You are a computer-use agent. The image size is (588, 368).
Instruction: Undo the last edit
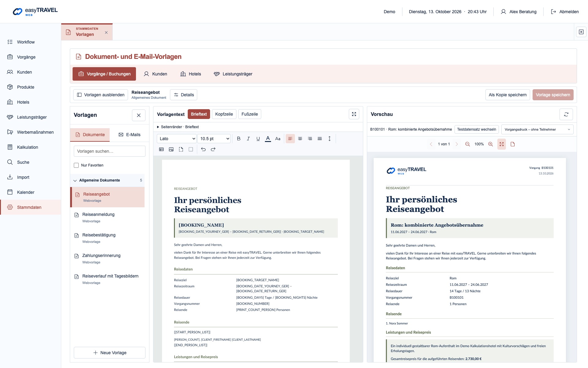(203, 149)
